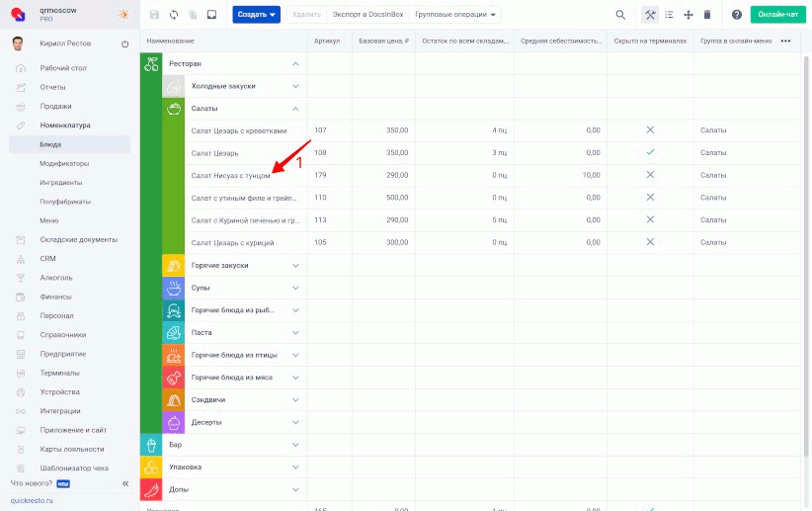Expand the Паста category chevron
The width and height of the screenshot is (812, 511).
(x=295, y=333)
